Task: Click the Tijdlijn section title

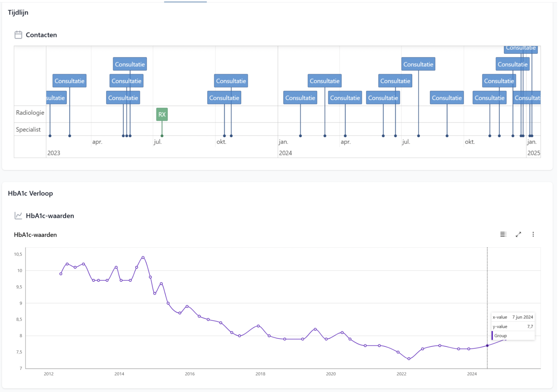Action: pyautogui.click(x=18, y=12)
